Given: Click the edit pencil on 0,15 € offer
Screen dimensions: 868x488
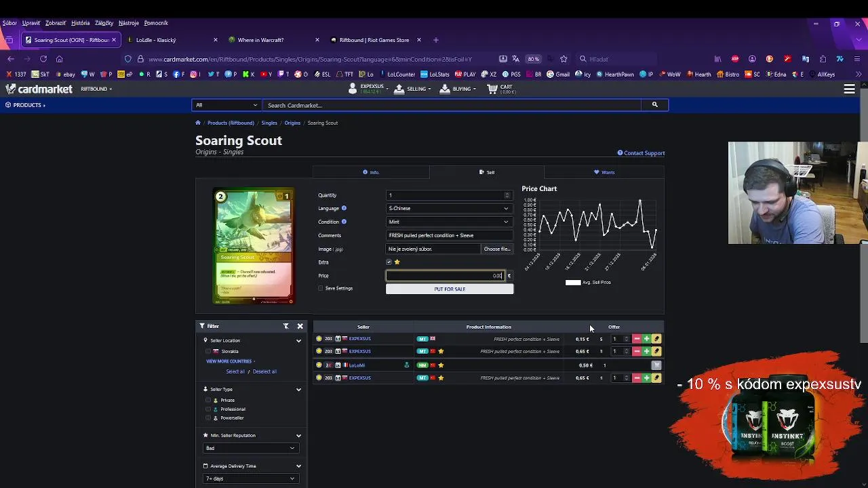Looking at the screenshot, I should [656, 339].
